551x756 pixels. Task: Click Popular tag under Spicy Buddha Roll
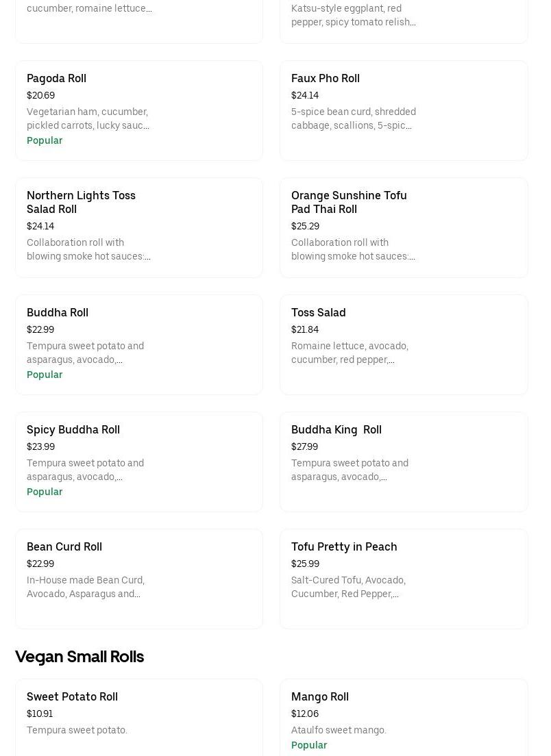coord(45,492)
